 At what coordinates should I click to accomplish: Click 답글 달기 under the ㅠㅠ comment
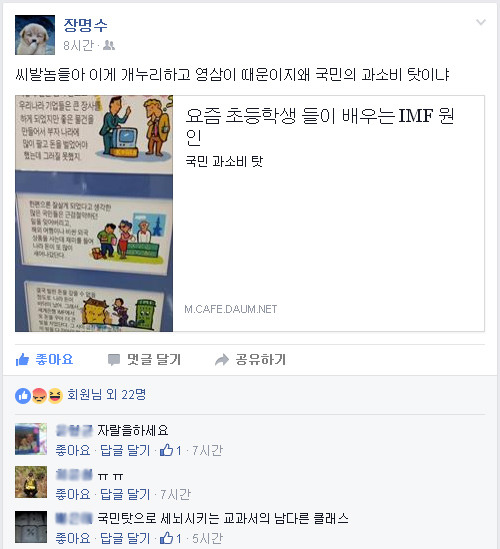click(125, 494)
